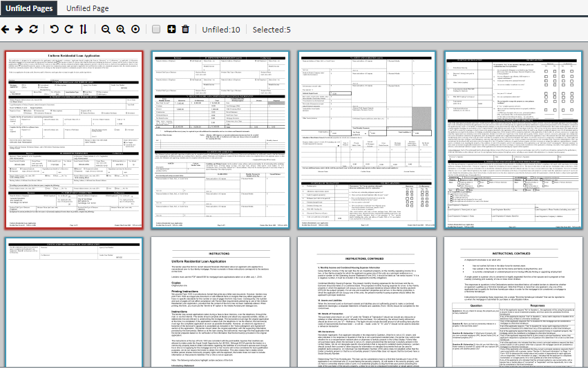Click the back arrow icon
Screen dimensions: 588x369
tap(6, 30)
